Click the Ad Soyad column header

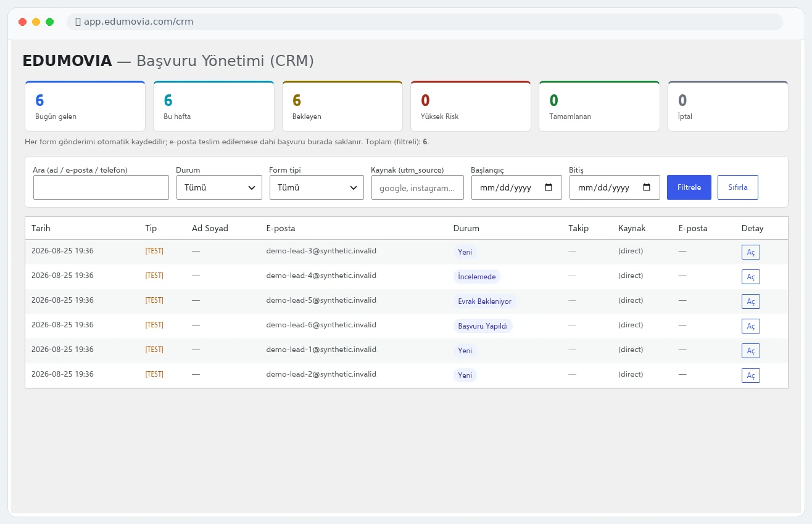(210, 228)
